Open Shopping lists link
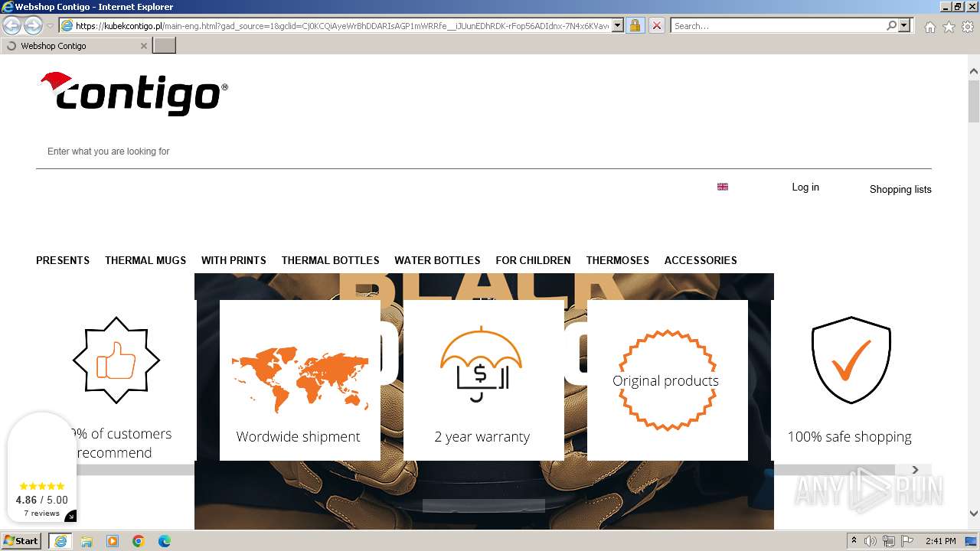The height and width of the screenshot is (551, 980). point(900,189)
